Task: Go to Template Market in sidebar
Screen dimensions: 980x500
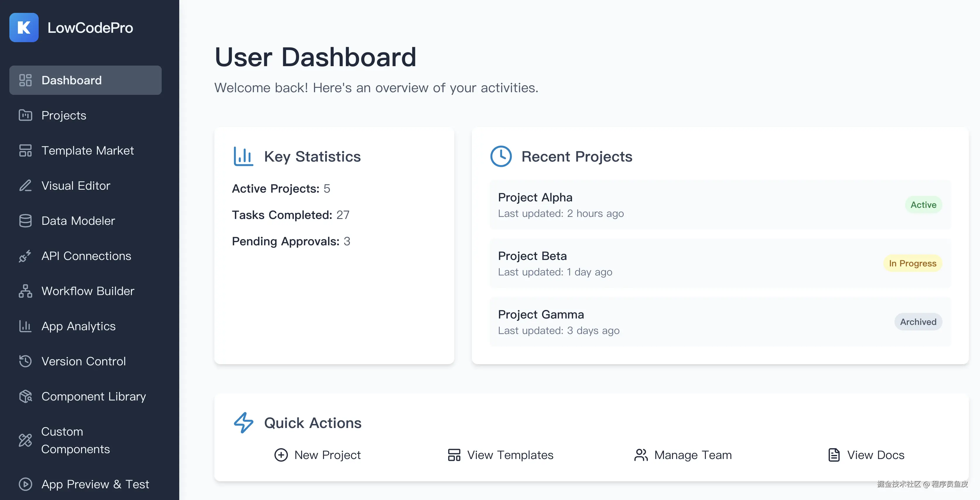Action: [x=88, y=150]
